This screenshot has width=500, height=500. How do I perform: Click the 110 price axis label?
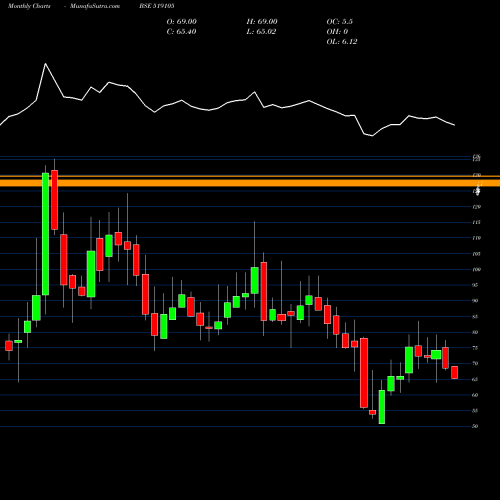click(477, 238)
